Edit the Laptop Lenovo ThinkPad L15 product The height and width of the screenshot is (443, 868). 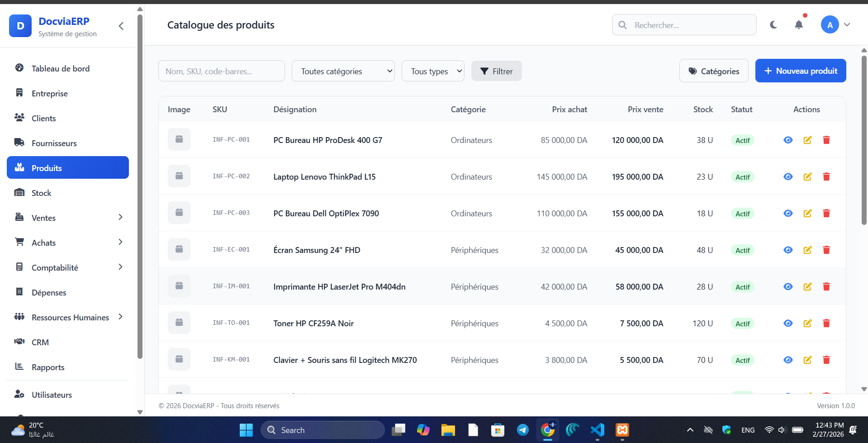click(807, 177)
